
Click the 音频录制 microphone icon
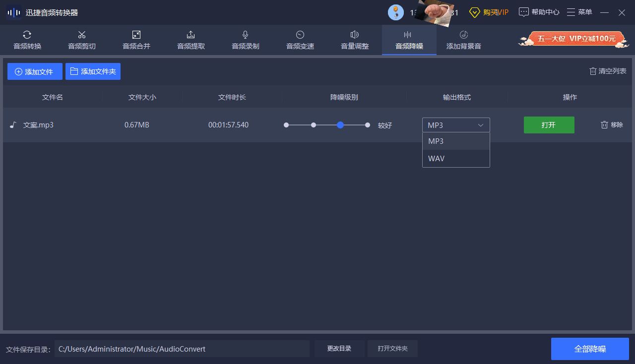[246, 35]
